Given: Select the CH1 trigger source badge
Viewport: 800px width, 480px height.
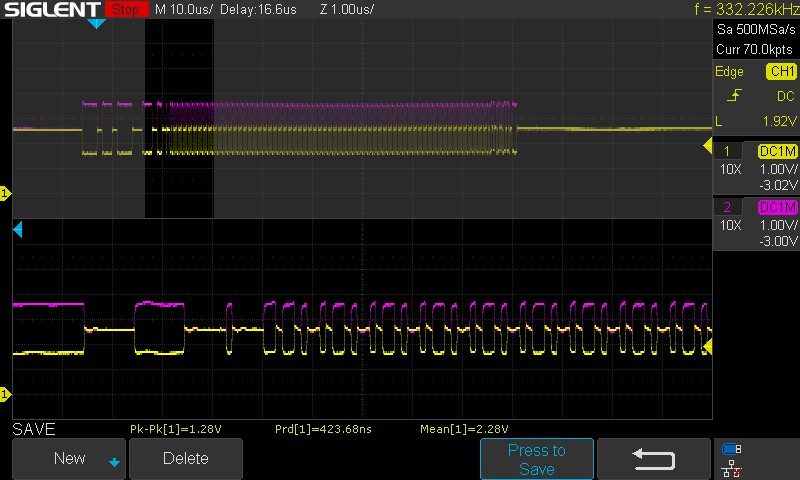Looking at the screenshot, I should [x=781, y=71].
